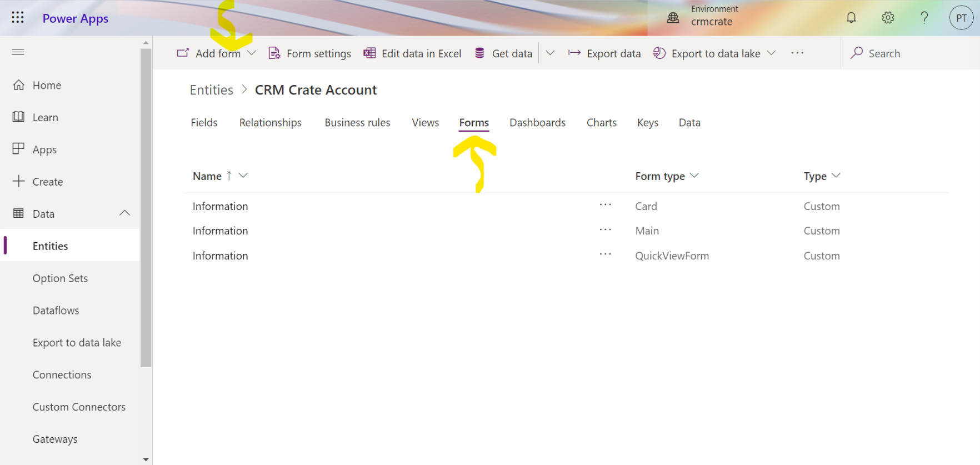
Task: Collapse the left navigation hamburger menu
Action: click(18, 52)
